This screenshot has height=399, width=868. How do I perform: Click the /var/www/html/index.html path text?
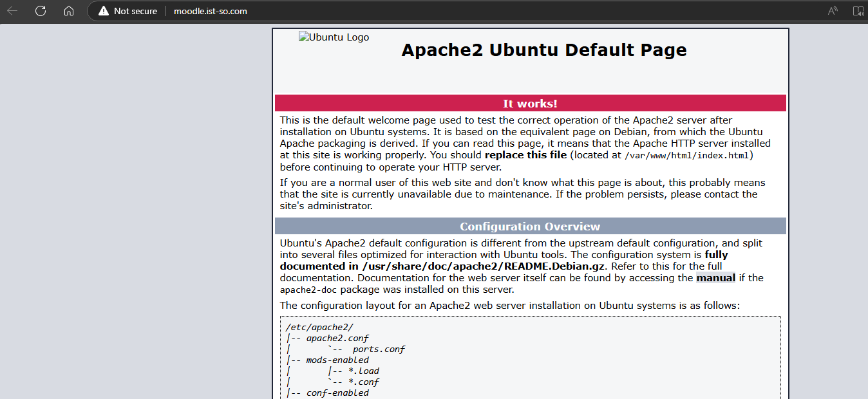[687, 155]
